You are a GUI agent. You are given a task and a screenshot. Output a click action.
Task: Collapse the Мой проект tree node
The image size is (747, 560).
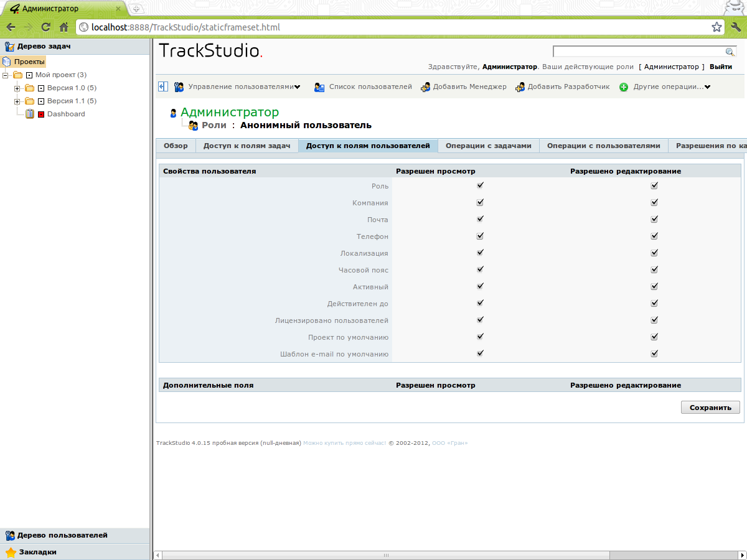click(6, 75)
